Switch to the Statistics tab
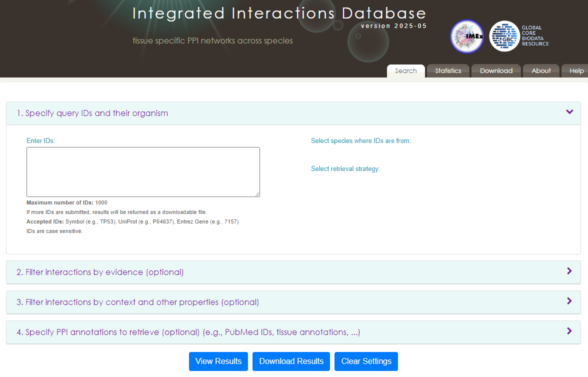Image resolution: width=588 pixels, height=377 pixels. click(447, 71)
